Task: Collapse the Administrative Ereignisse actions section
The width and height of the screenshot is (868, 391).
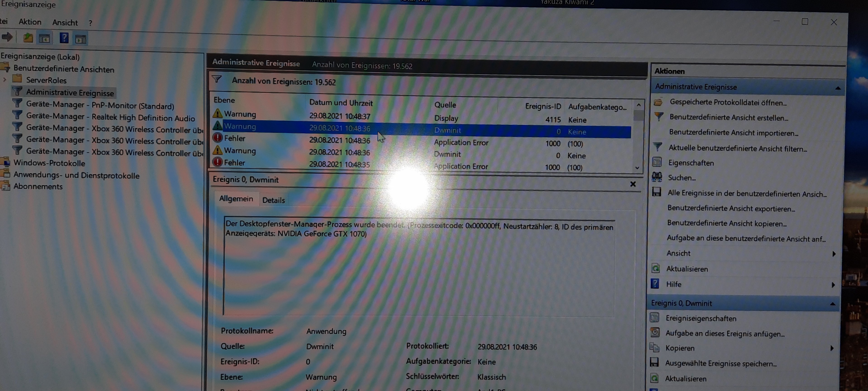Action: 838,88
